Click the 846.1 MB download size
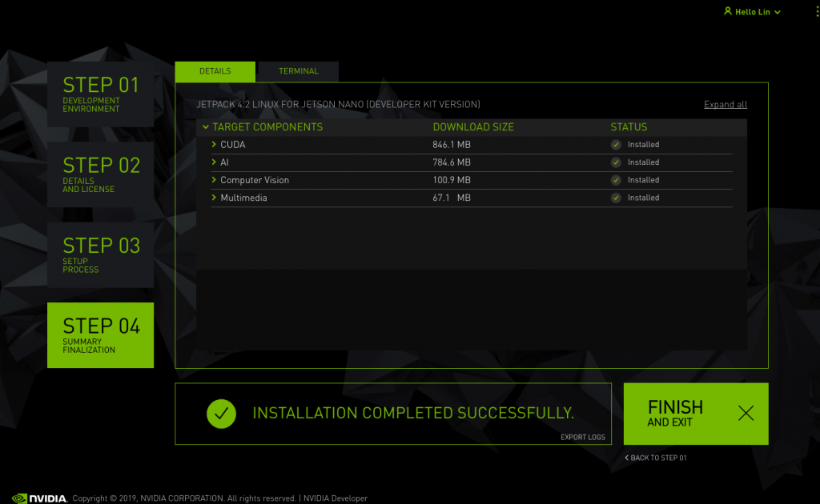Image resolution: width=820 pixels, height=504 pixels. click(452, 145)
